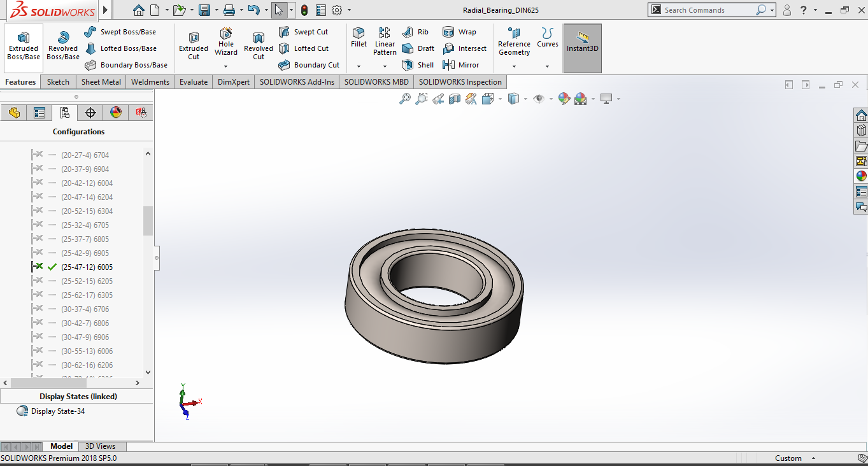The image size is (868, 466).
Task: Switch to 3D Views tab
Action: (x=101, y=446)
